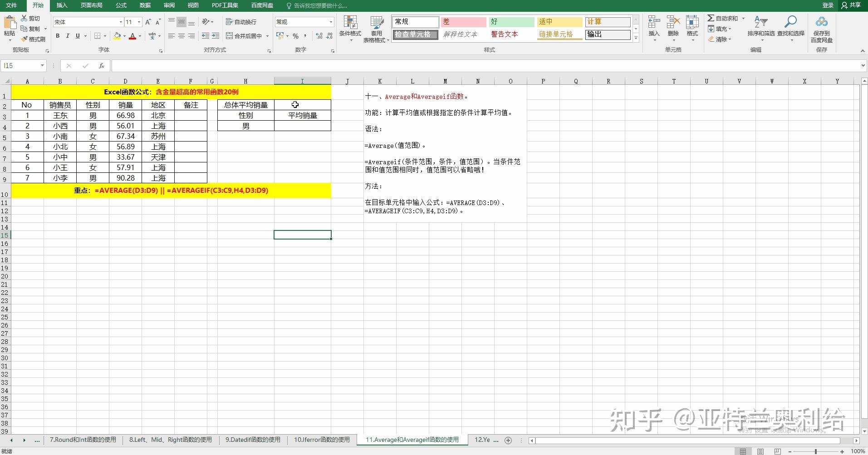Decrease font size with the smaller A icon
Screen dimensions: 868x455
pyautogui.click(x=158, y=22)
